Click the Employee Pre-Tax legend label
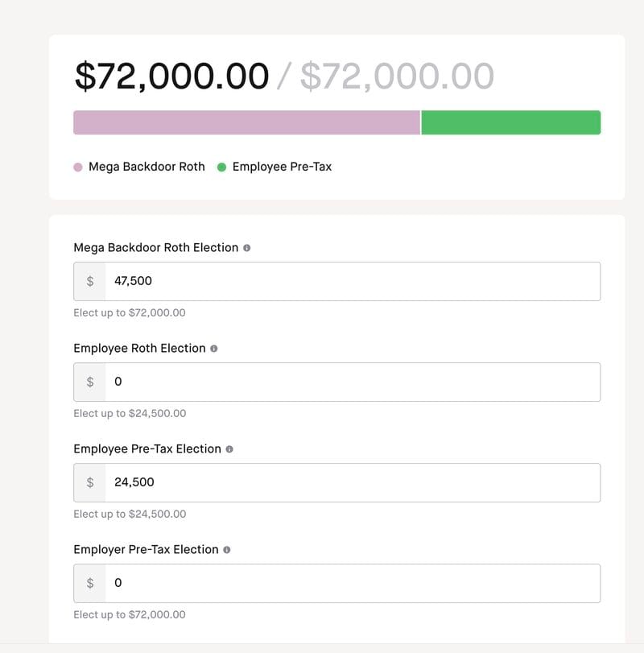 282,167
